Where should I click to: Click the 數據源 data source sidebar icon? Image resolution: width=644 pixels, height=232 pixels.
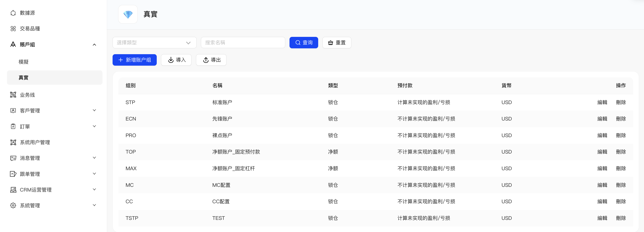click(13, 13)
